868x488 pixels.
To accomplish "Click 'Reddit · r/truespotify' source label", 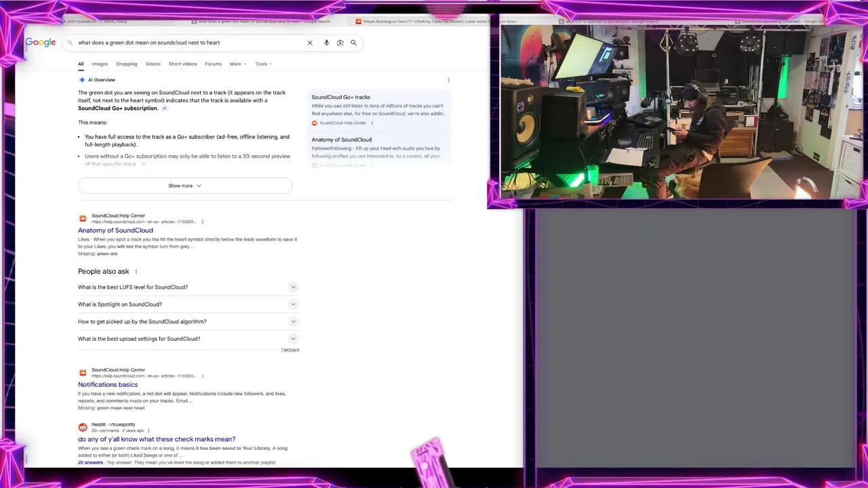I will click(x=113, y=424).
